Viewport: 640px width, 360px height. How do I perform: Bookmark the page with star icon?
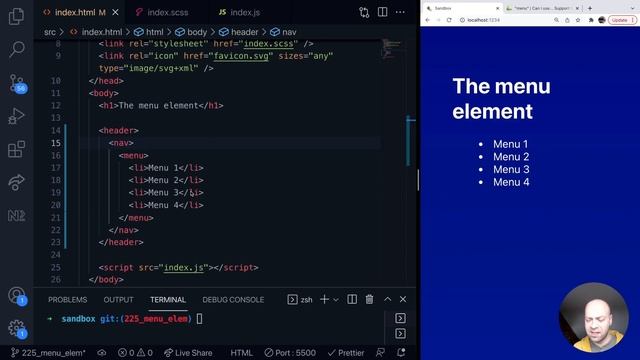tap(578, 20)
